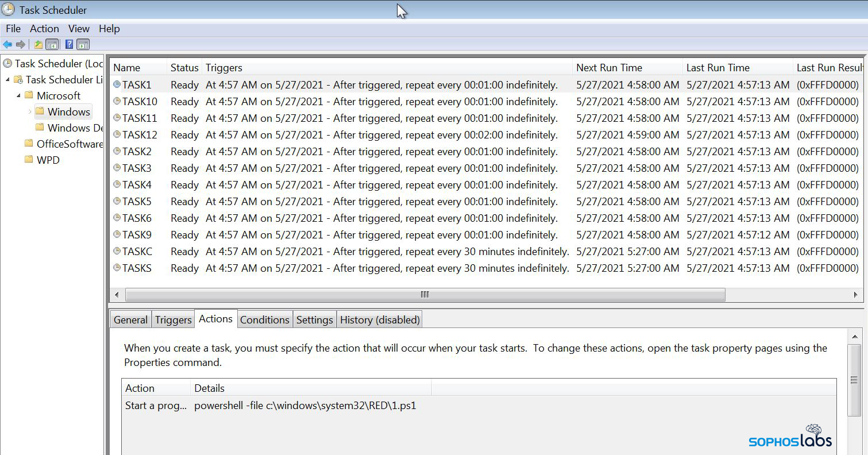
Task: Click the OfficeSoftware folder icon
Action: tap(29, 144)
